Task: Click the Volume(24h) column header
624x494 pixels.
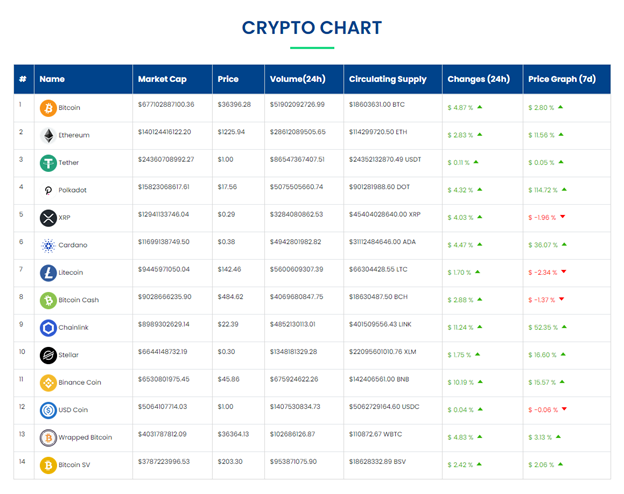Action: tap(304, 79)
